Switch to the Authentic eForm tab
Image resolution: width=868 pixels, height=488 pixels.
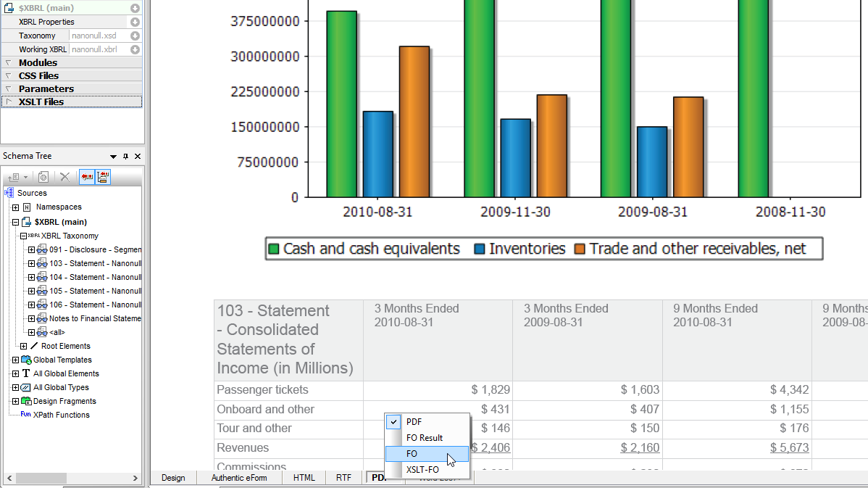click(x=239, y=477)
